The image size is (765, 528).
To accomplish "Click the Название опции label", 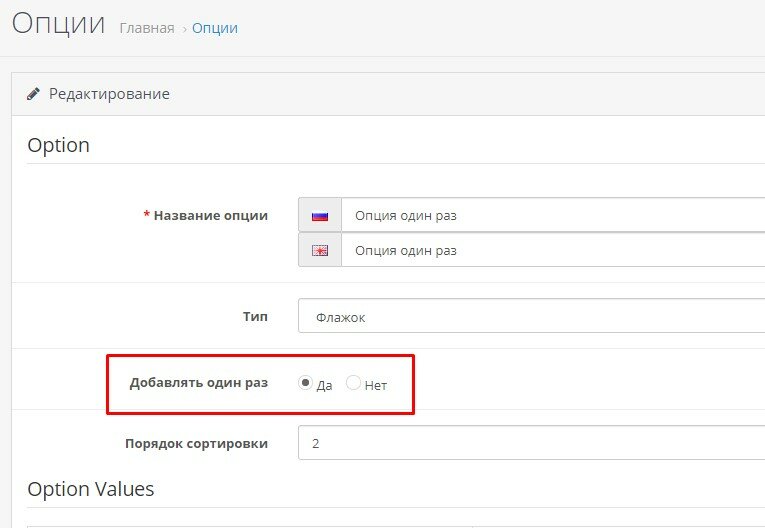I will [x=211, y=215].
